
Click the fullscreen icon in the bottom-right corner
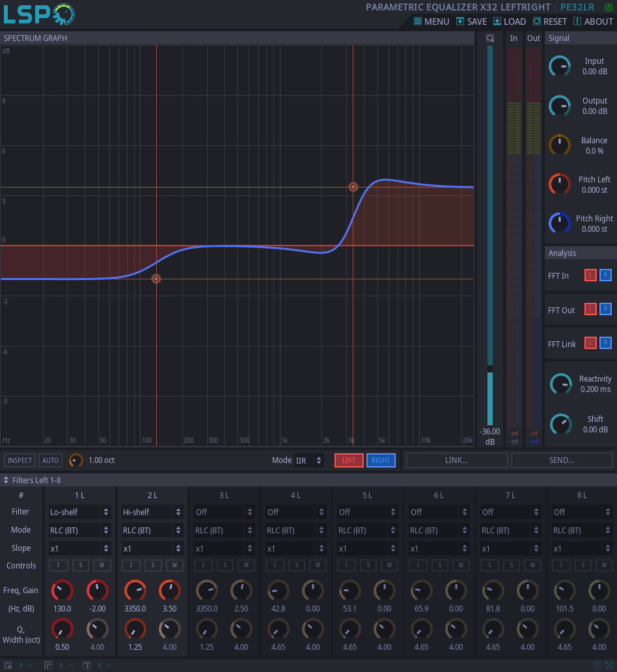(x=609, y=665)
